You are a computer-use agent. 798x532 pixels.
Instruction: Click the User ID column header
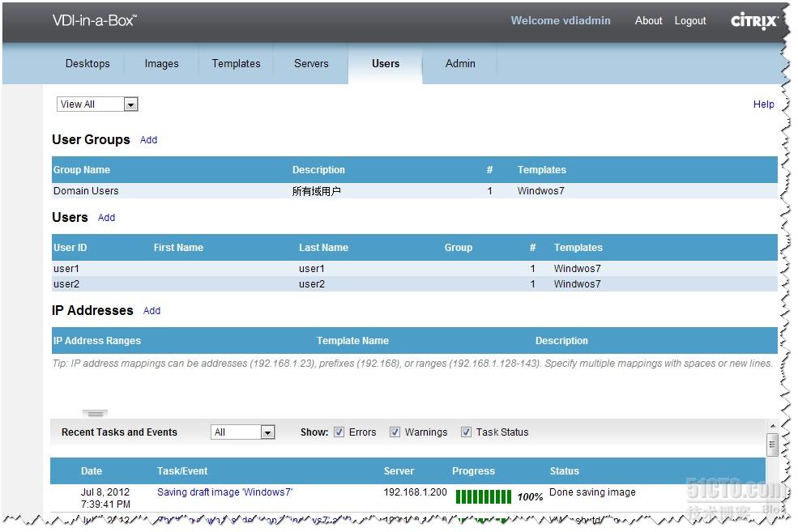(x=70, y=248)
